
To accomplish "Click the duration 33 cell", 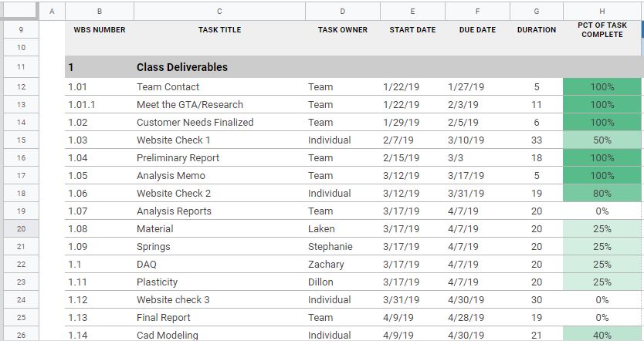I will tap(537, 140).
